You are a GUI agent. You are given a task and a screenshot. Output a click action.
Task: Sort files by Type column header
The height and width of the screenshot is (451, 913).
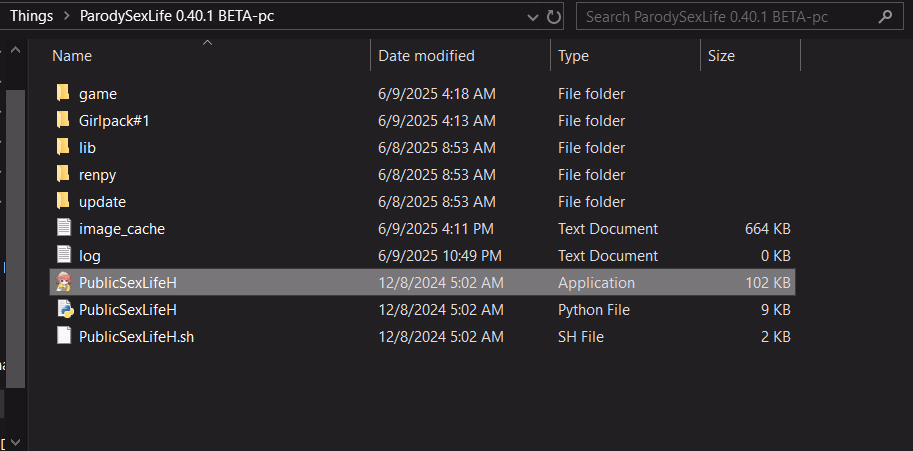574,56
